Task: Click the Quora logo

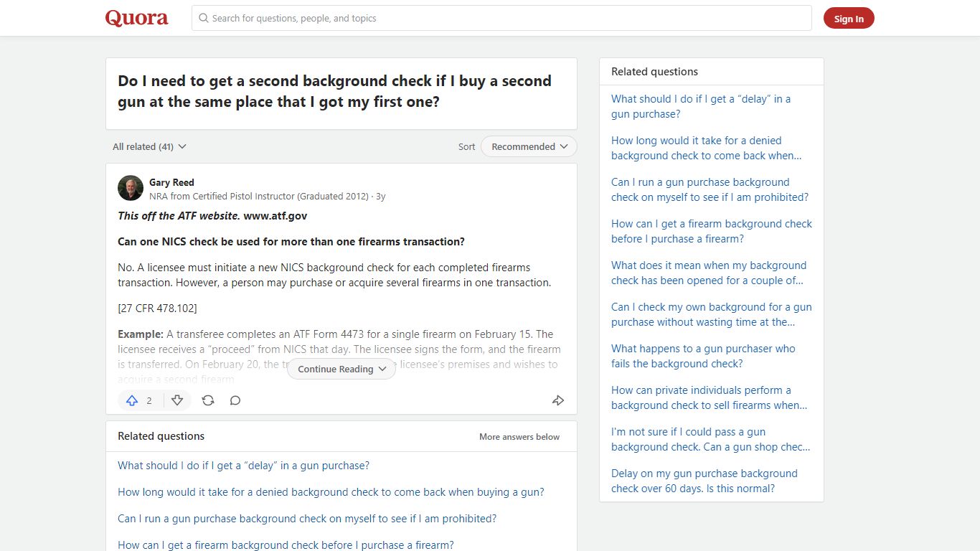Action: [x=137, y=18]
